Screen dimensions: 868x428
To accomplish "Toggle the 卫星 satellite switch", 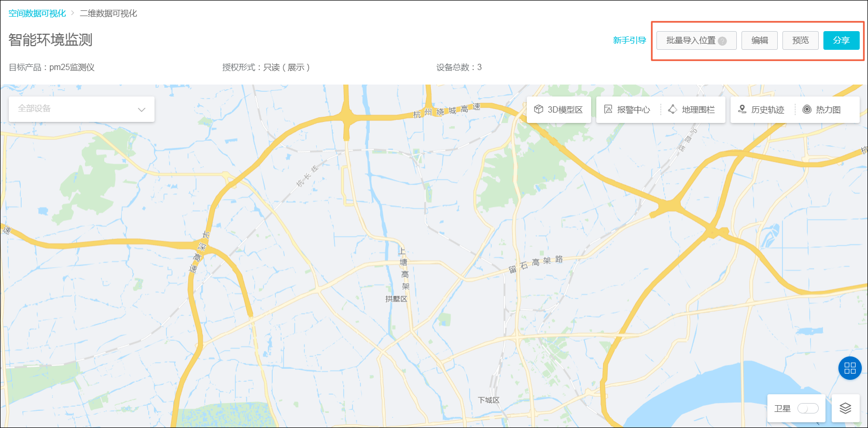I will [x=808, y=408].
